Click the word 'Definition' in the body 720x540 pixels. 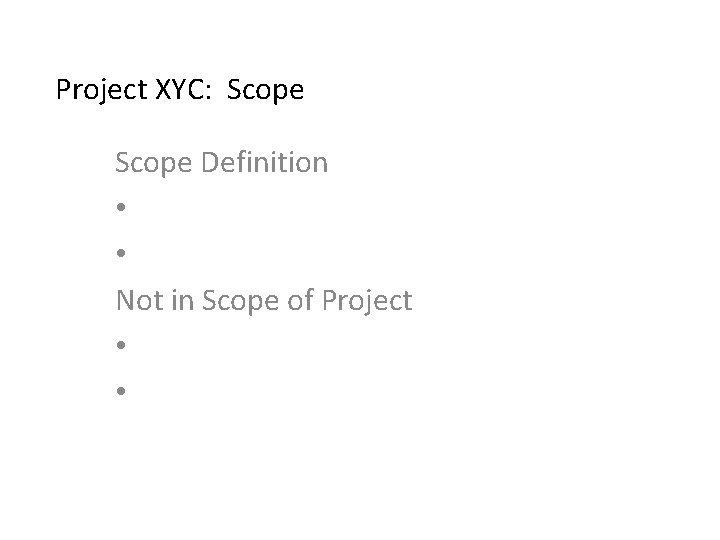[264, 162]
